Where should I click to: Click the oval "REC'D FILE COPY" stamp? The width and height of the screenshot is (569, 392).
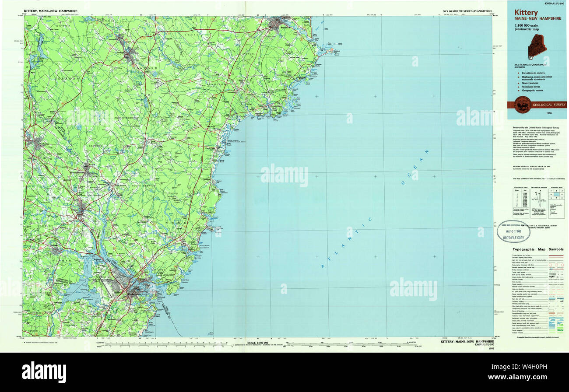point(513,231)
